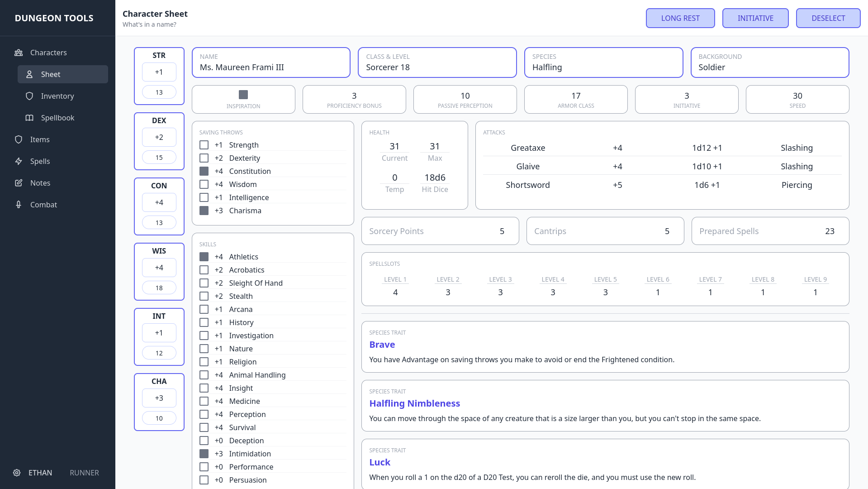Select the Characters icon in the sidebar
The width and height of the screenshot is (868, 489).
[19, 53]
